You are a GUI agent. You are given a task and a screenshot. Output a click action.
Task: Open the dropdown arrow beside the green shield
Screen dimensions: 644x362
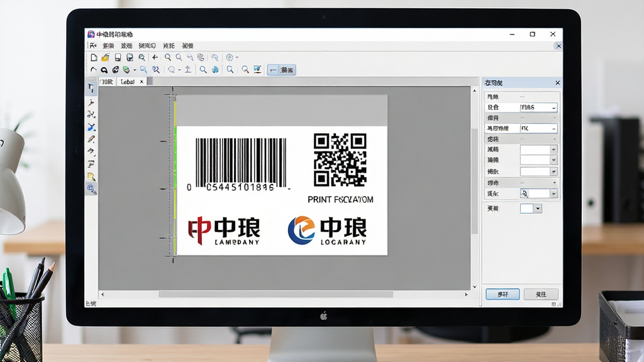(135, 70)
